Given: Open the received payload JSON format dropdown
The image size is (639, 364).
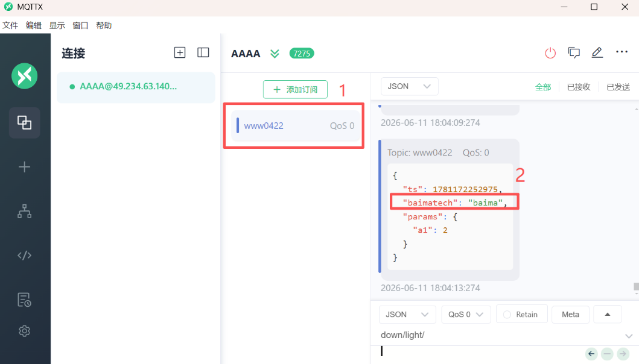Looking at the screenshot, I should 409,86.
